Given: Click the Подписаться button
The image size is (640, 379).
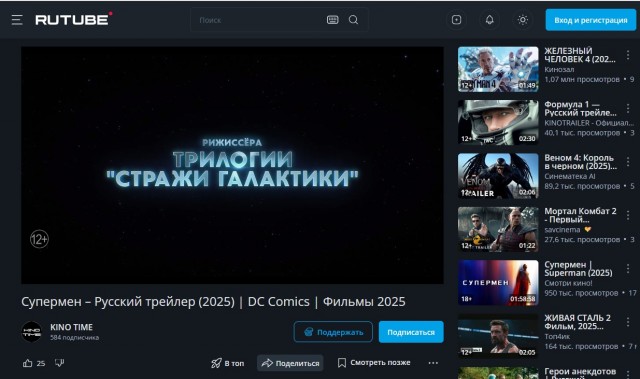Looking at the screenshot, I should coord(411,332).
